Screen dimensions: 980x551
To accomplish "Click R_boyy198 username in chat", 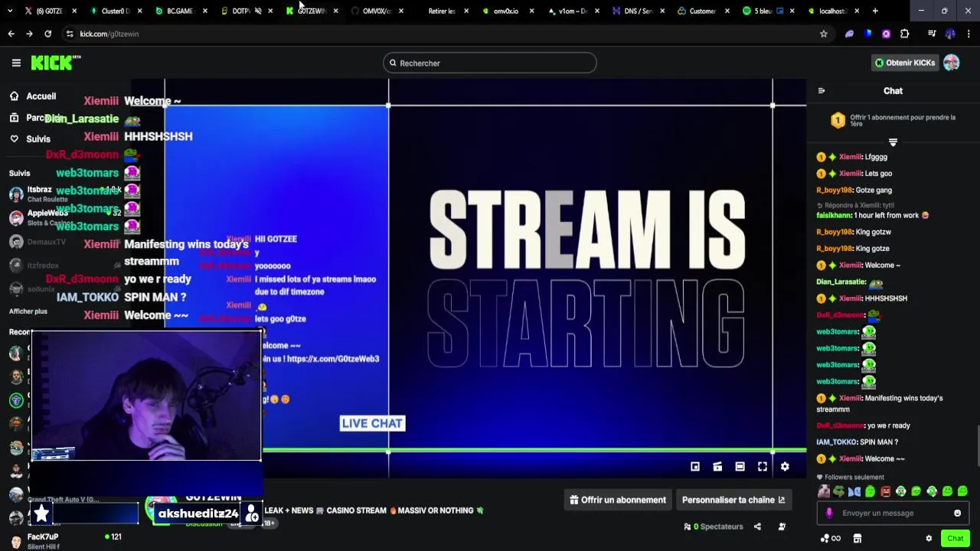I will 833,190.
